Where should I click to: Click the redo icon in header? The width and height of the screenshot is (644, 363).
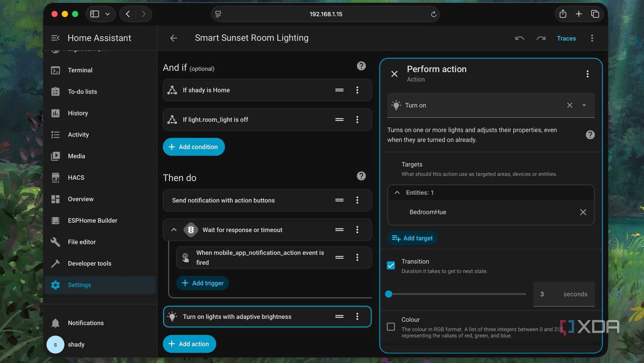(541, 38)
